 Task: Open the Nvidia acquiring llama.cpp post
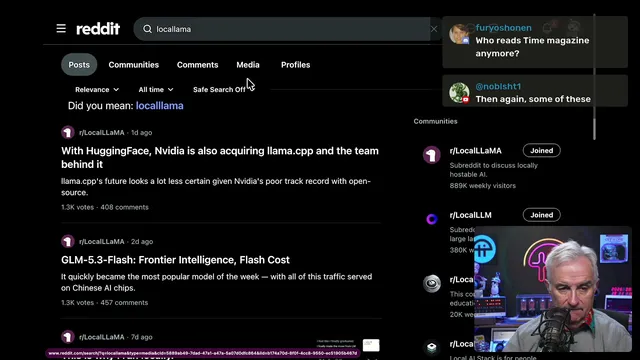point(220,158)
